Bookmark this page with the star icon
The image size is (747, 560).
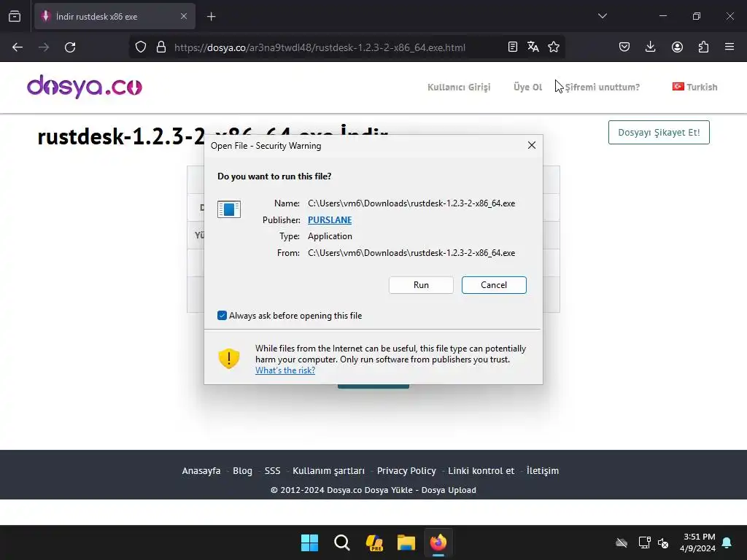(x=554, y=47)
